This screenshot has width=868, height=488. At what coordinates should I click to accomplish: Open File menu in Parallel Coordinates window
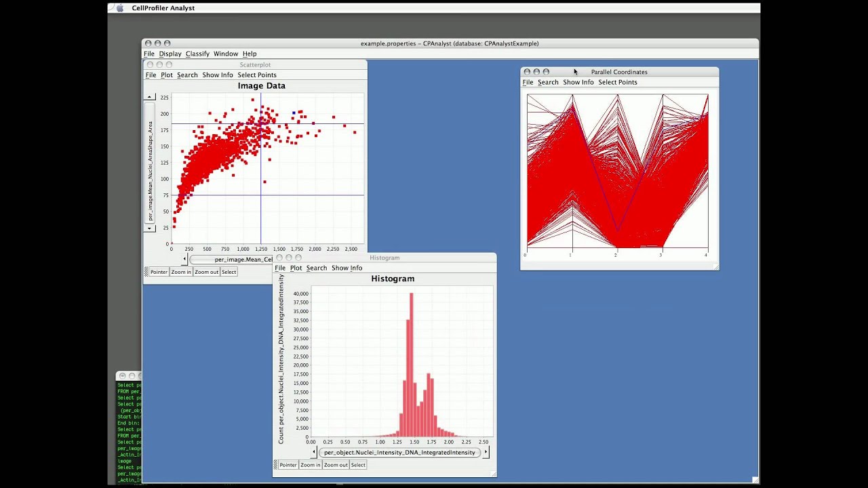click(x=528, y=82)
